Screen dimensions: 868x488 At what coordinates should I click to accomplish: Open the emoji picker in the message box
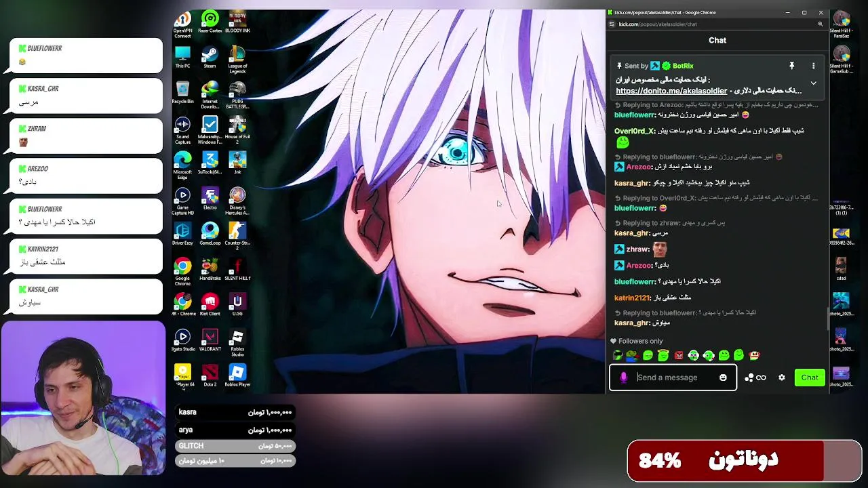(723, 378)
